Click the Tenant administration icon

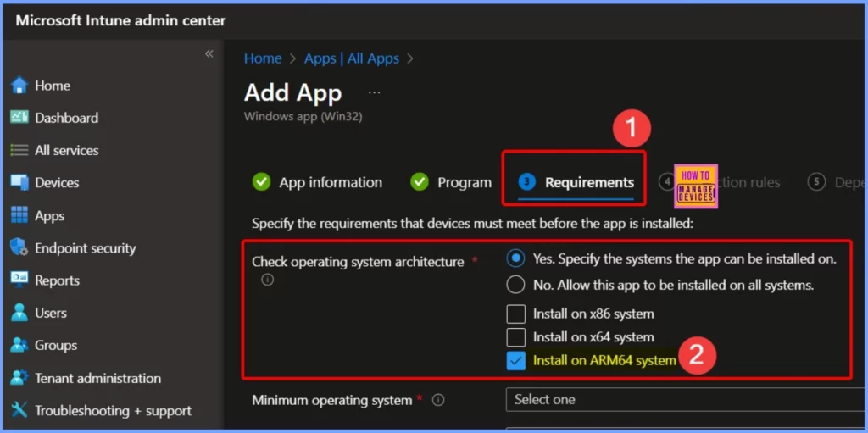(x=19, y=378)
